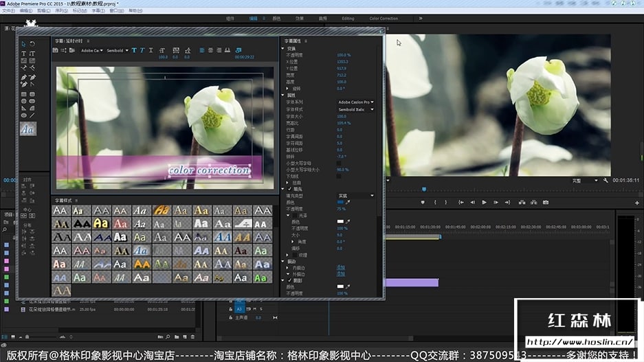
Task: Select the Path Type tool
Action: (x=23, y=68)
